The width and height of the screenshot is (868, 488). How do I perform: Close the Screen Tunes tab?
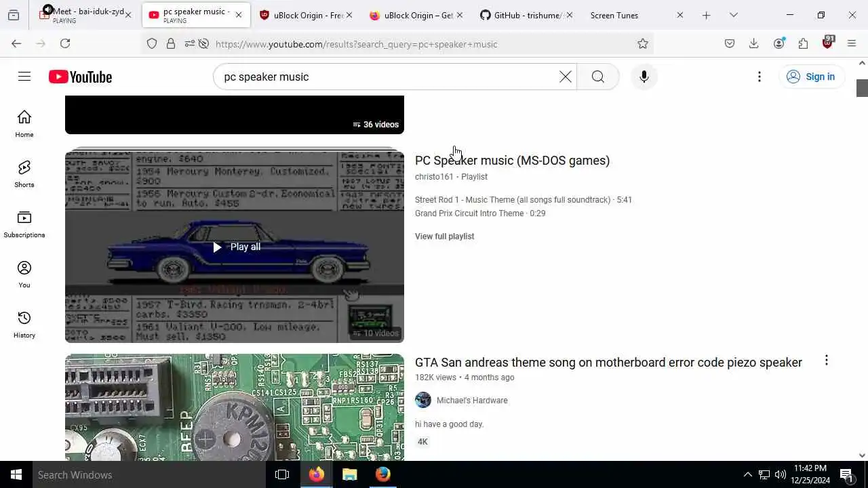click(x=679, y=15)
